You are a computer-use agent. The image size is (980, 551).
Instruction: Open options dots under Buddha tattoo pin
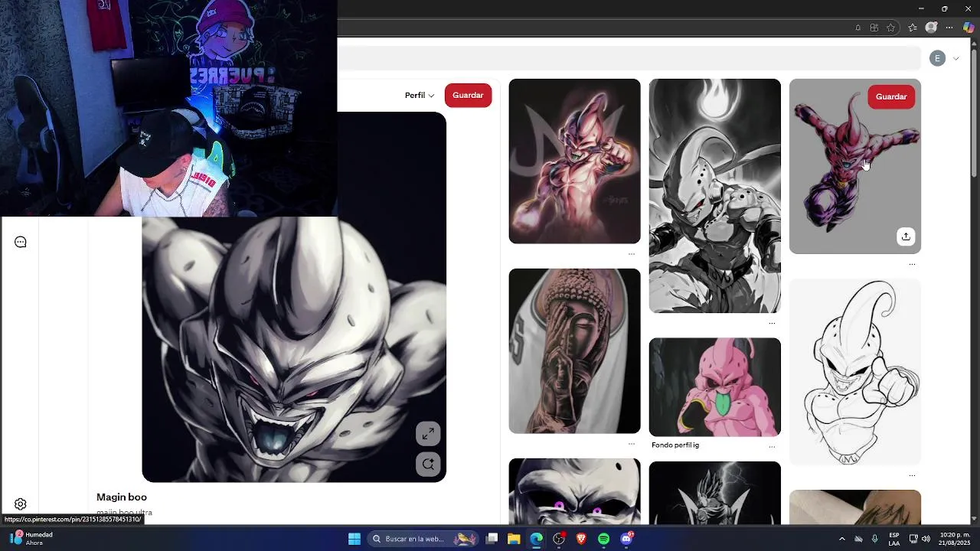tap(632, 444)
